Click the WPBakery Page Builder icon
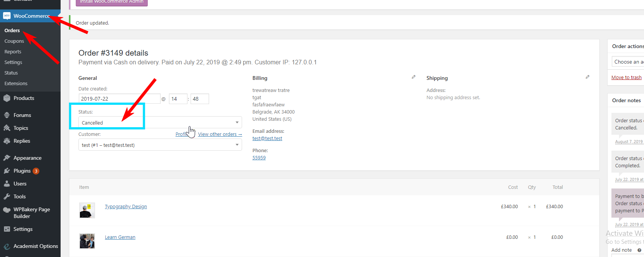Image resolution: width=644 pixels, height=257 pixels. tap(7, 210)
